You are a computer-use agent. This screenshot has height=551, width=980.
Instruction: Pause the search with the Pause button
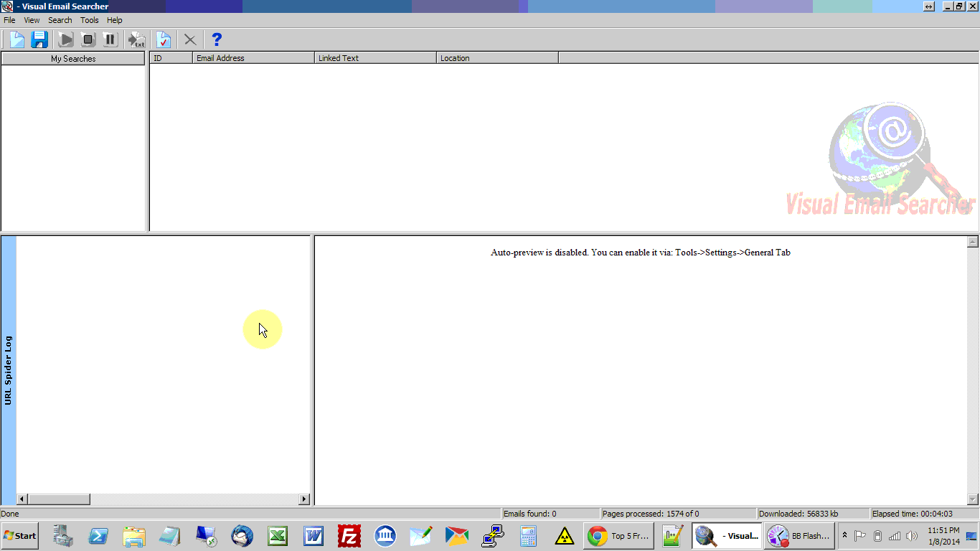(110, 39)
